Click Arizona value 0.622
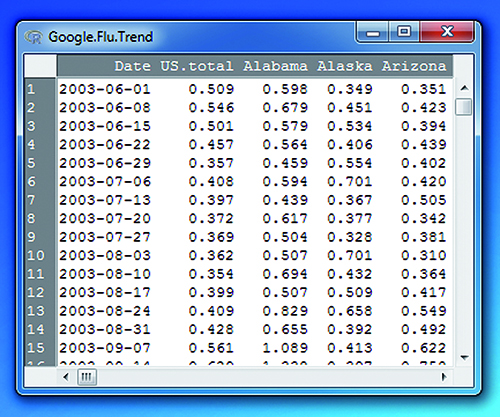Screen dimensions: 500x417 [x=424, y=348]
